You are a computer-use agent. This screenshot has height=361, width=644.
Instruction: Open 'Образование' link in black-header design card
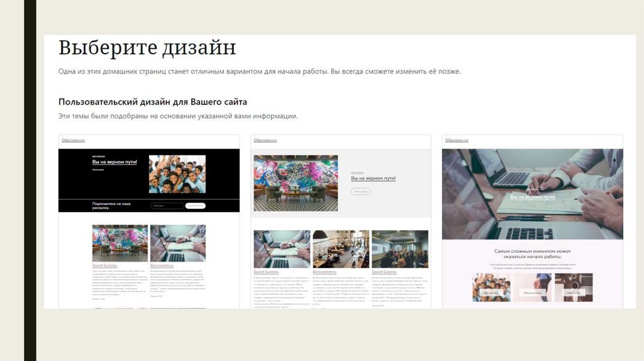[x=73, y=140]
